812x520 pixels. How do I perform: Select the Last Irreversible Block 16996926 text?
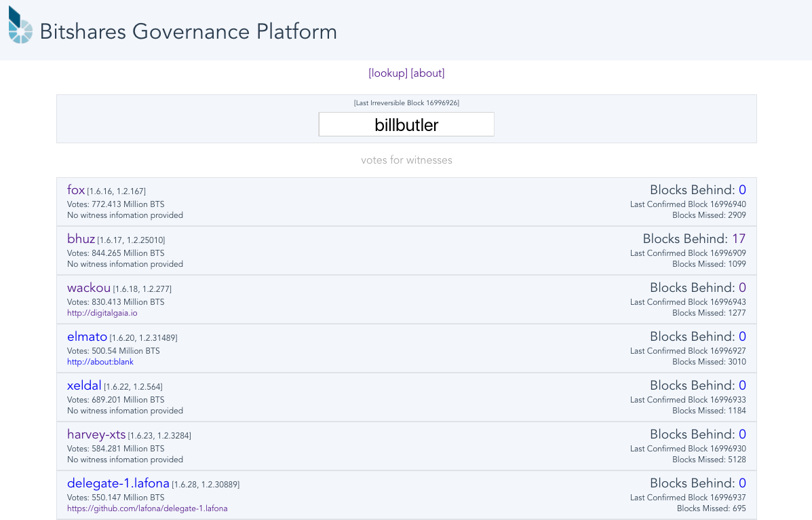[406, 103]
